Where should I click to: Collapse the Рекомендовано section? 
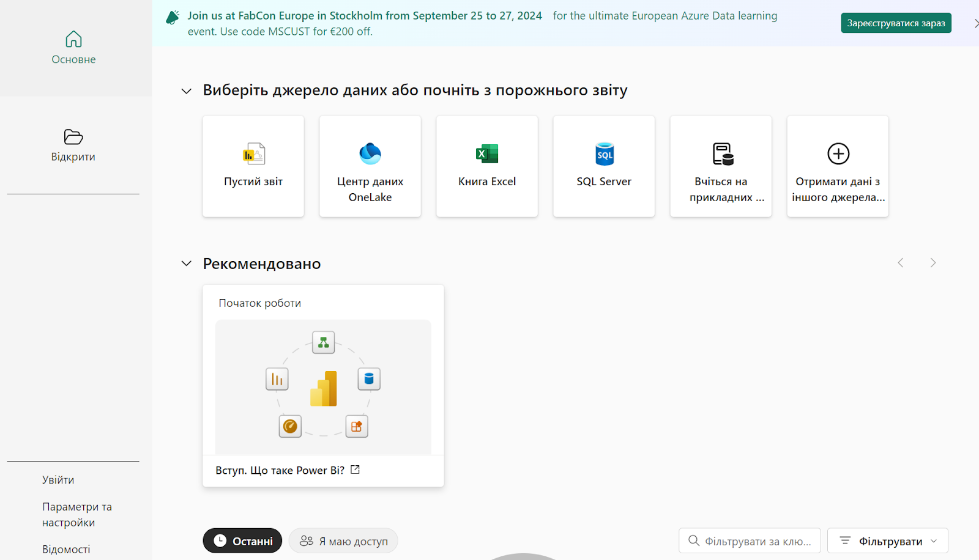coord(187,263)
